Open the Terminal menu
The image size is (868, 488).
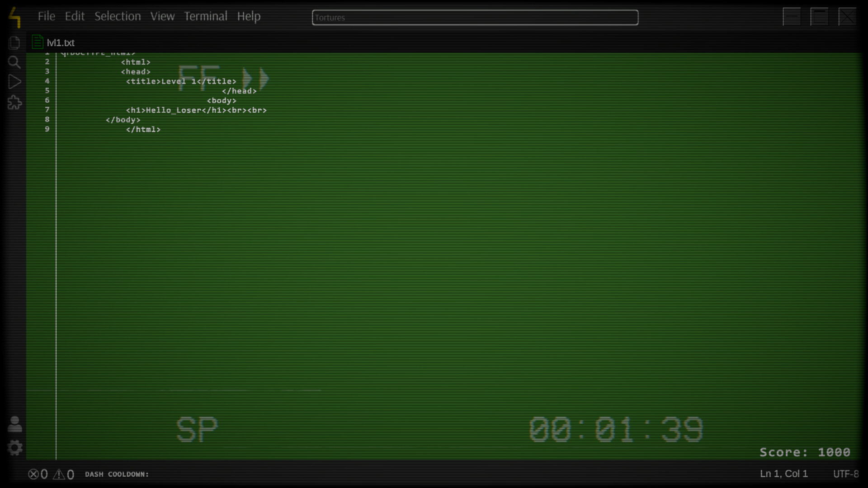pyautogui.click(x=206, y=16)
